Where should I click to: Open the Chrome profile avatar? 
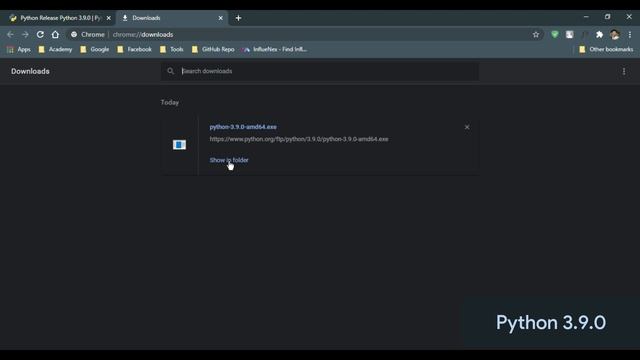coord(615,35)
